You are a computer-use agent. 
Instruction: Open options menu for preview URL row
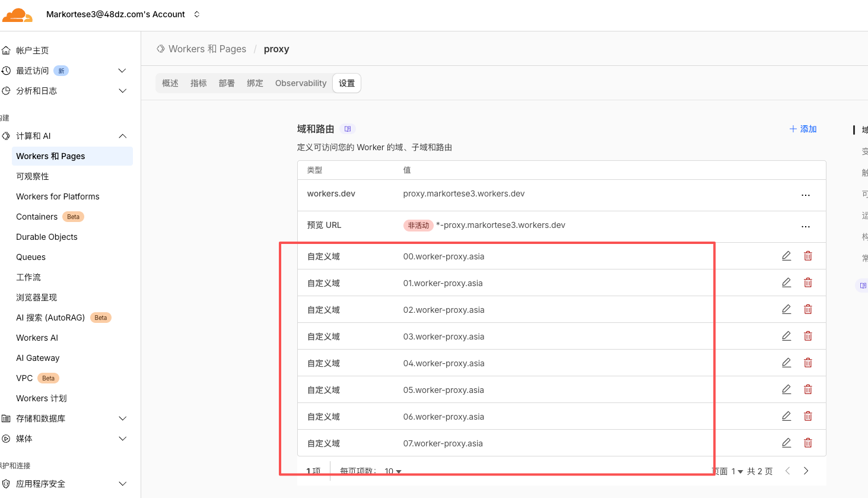coord(805,226)
